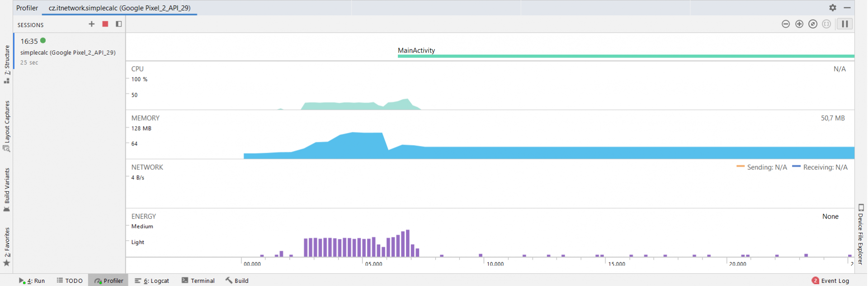868x286 pixels.
Task: Open the ENERGY profiler row
Action: click(x=490, y=233)
